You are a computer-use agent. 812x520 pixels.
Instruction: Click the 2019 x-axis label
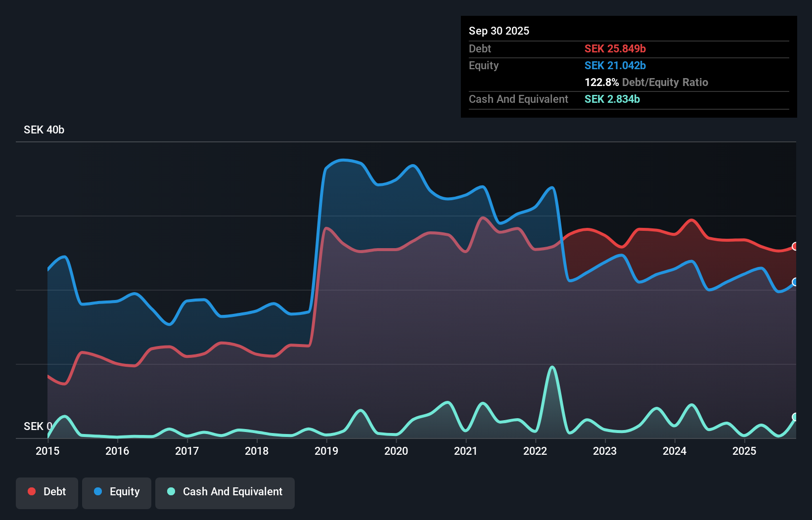326,451
